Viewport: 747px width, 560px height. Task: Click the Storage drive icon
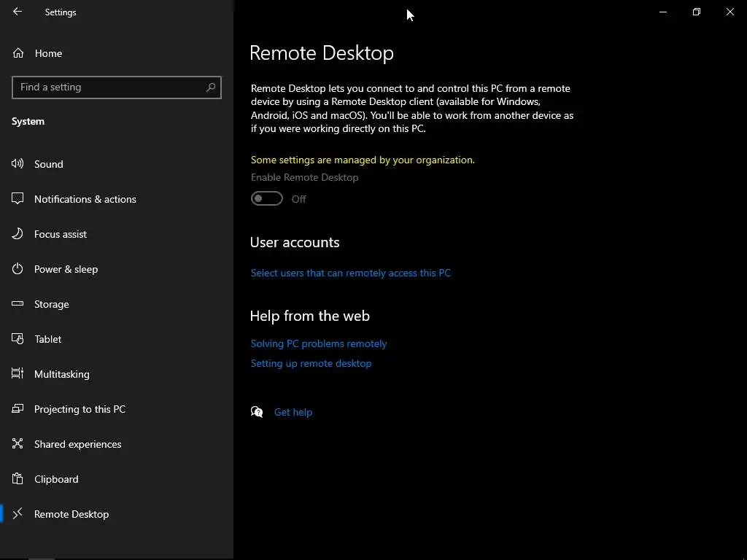18,303
